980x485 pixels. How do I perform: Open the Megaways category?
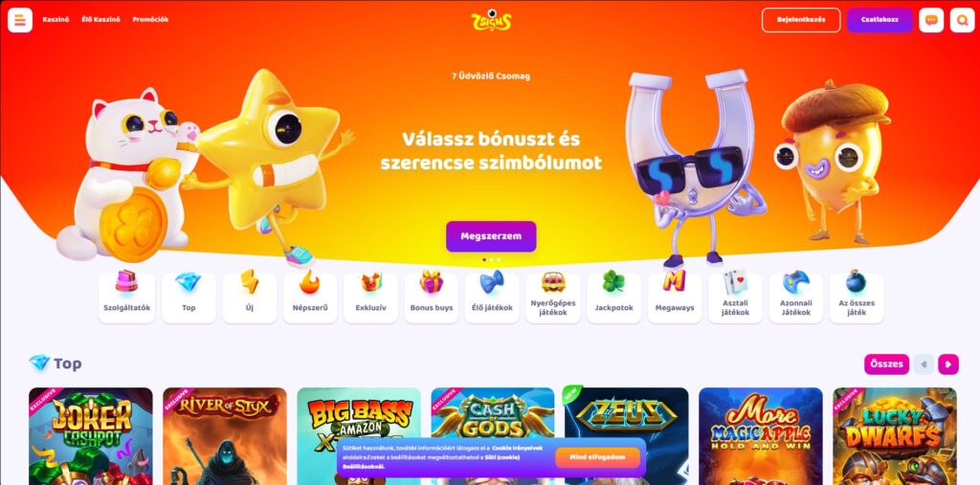pyautogui.click(x=675, y=297)
